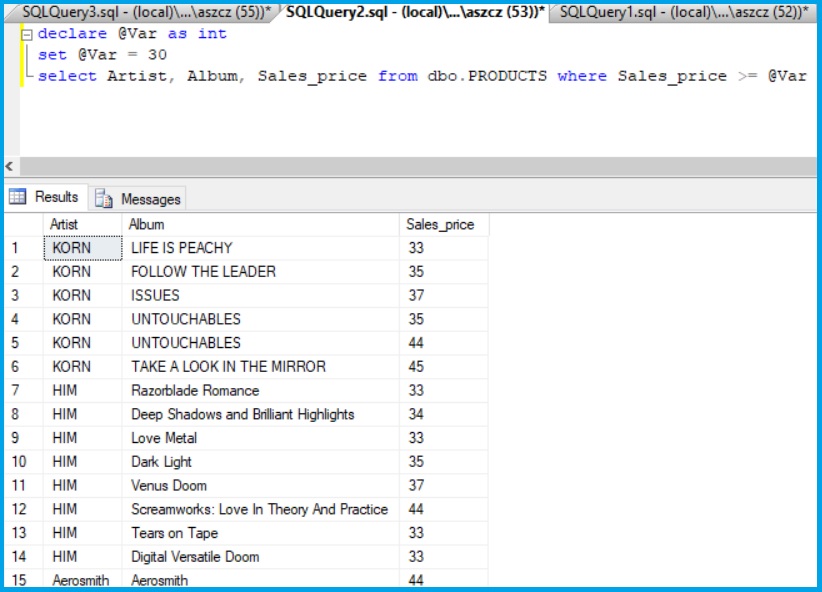This screenshot has height=592, width=822.
Task: Click the Messages tab icon
Action: (105, 199)
